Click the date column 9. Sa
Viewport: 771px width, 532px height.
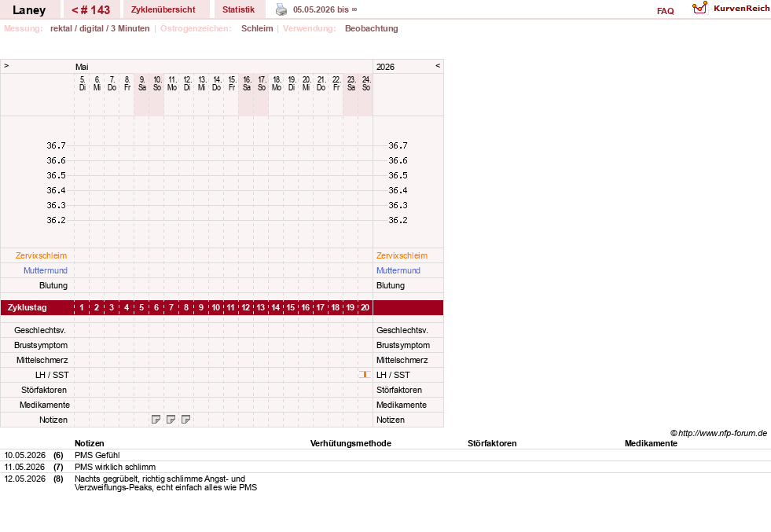[142, 83]
